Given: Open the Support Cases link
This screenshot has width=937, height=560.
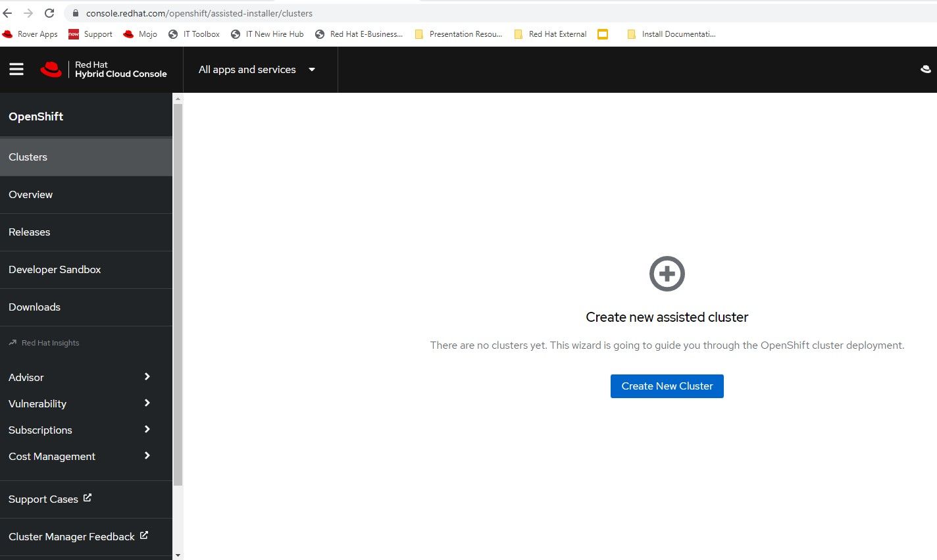Looking at the screenshot, I should 43,499.
